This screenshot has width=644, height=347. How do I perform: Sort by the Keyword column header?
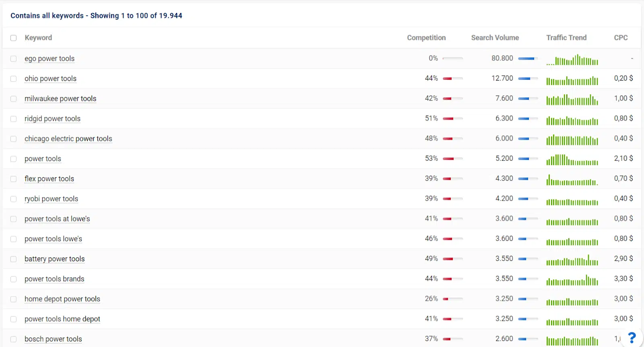(38, 38)
